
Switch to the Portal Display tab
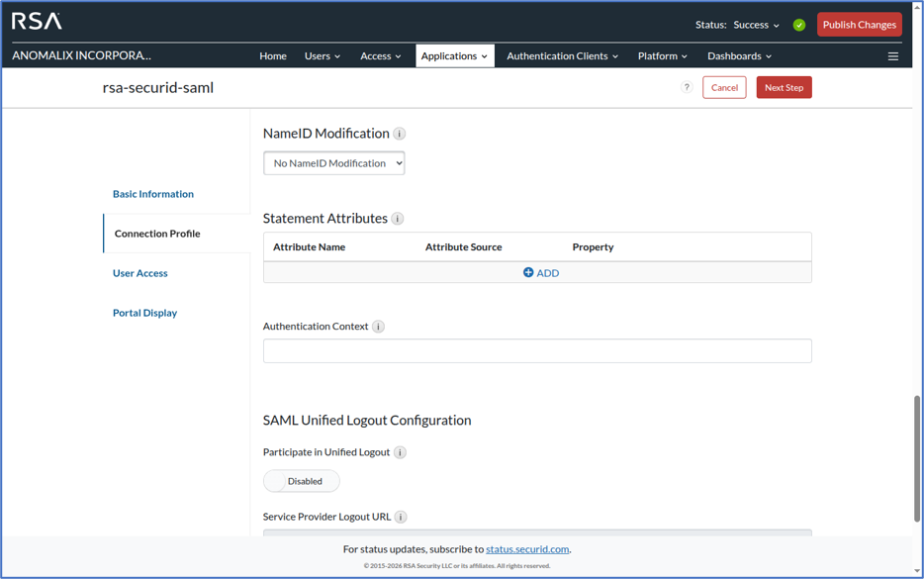[x=145, y=313]
